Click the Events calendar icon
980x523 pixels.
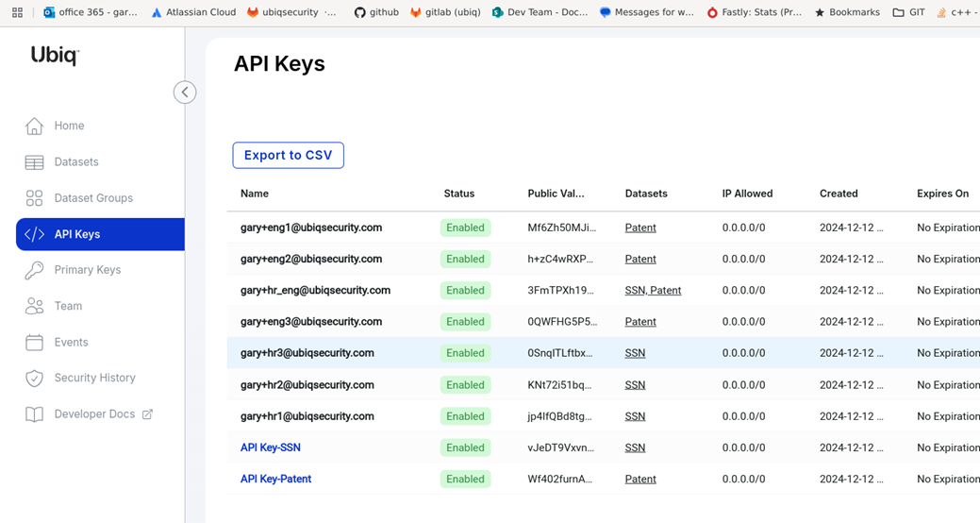tap(35, 343)
